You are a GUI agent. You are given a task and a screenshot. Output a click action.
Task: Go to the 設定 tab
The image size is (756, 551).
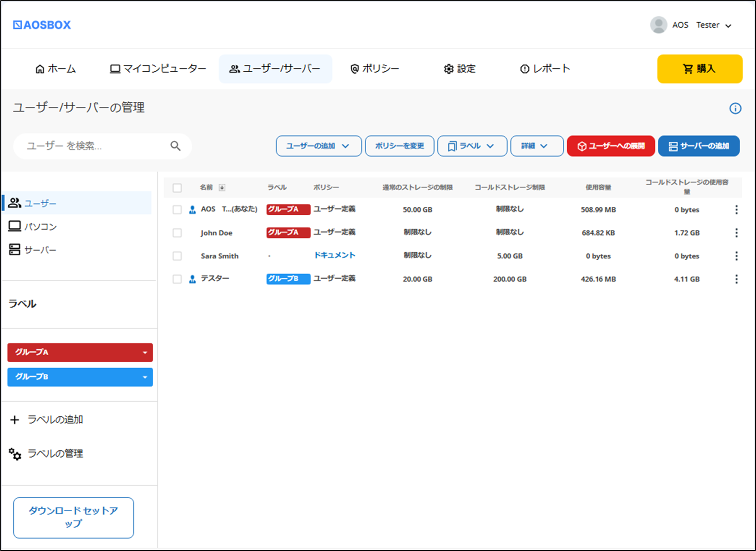[460, 69]
